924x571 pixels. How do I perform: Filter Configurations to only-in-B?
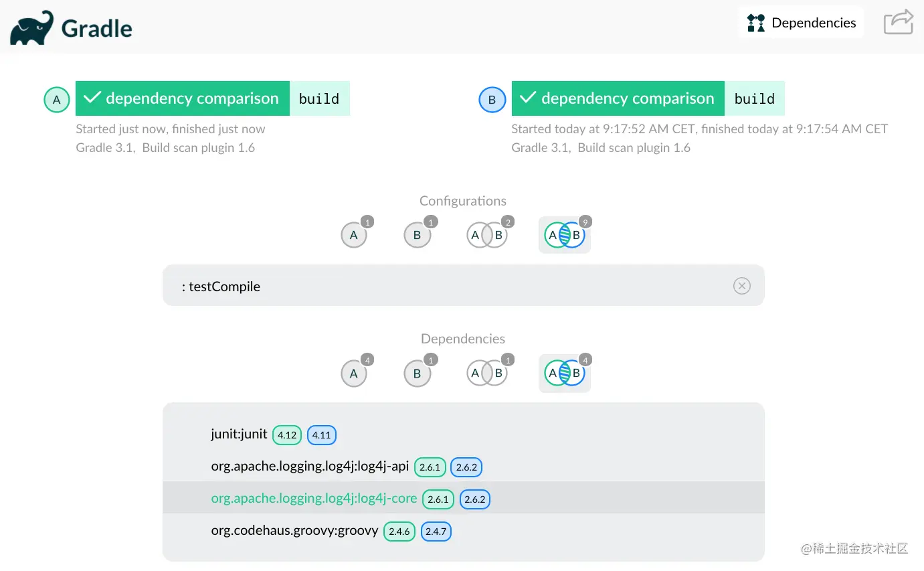[x=417, y=236]
